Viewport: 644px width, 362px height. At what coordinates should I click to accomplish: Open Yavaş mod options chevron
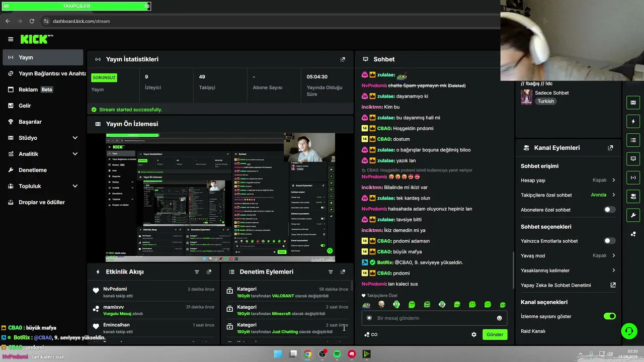614,255
